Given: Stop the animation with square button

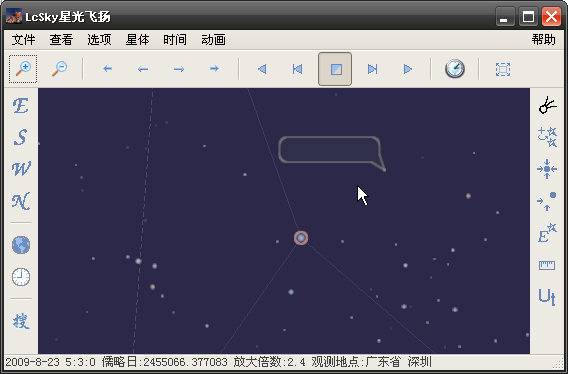Looking at the screenshot, I should [335, 69].
